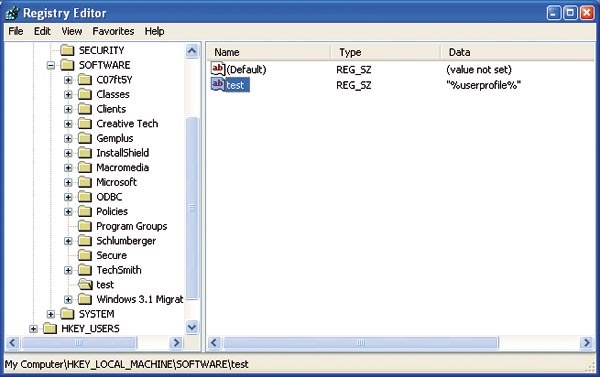Select the test value name

pyautogui.click(x=235, y=85)
